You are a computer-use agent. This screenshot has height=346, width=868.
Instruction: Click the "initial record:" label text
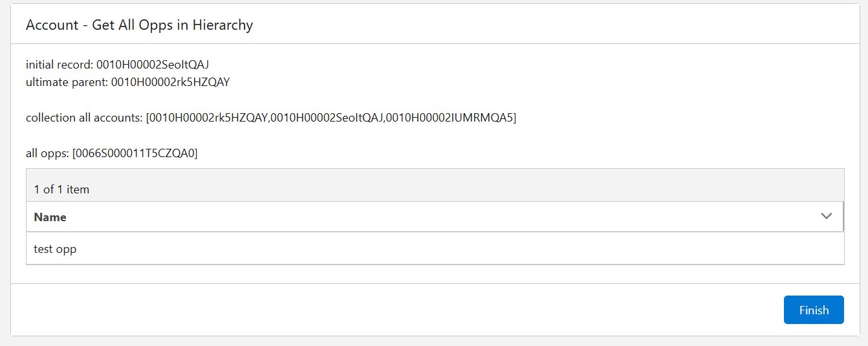point(60,65)
